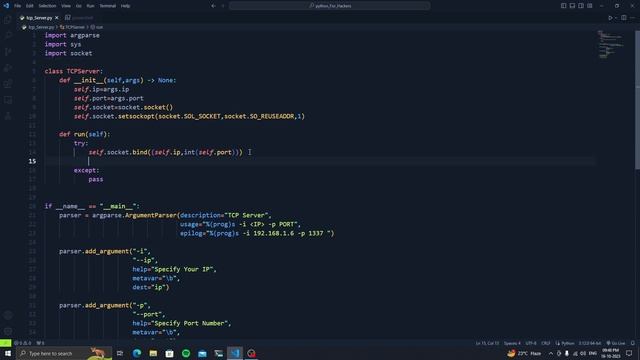The image size is (640, 360).
Task: Click the command center search box
Action: click(329, 6)
